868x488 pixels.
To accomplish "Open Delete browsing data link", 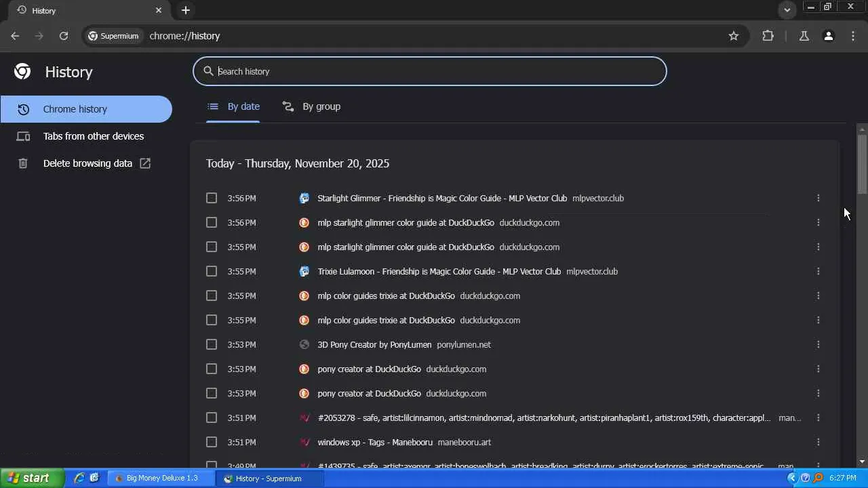I will tap(87, 163).
